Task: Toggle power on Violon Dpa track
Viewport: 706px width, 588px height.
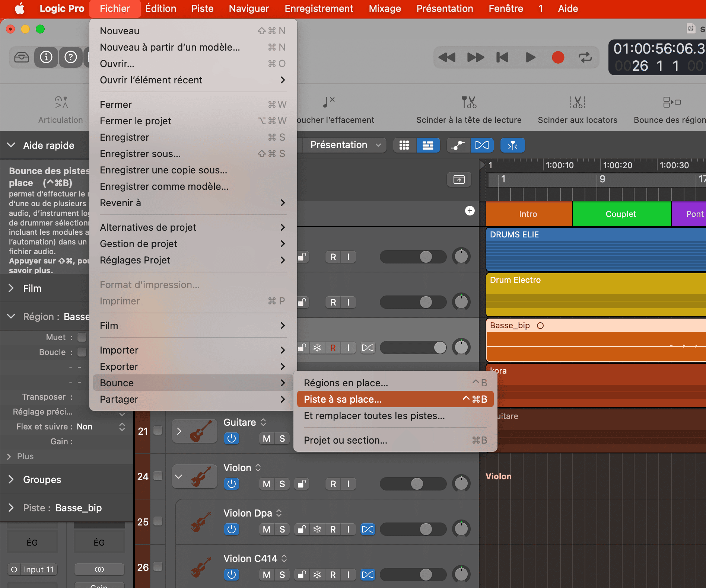Action: pyautogui.click(x=231, y=529)
